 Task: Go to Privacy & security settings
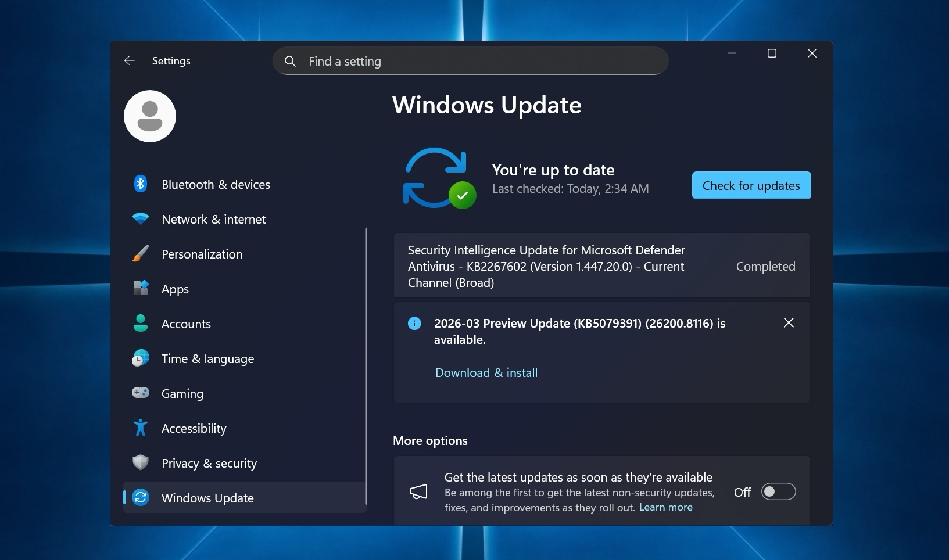pyautogui.click(x=209, y=463)
